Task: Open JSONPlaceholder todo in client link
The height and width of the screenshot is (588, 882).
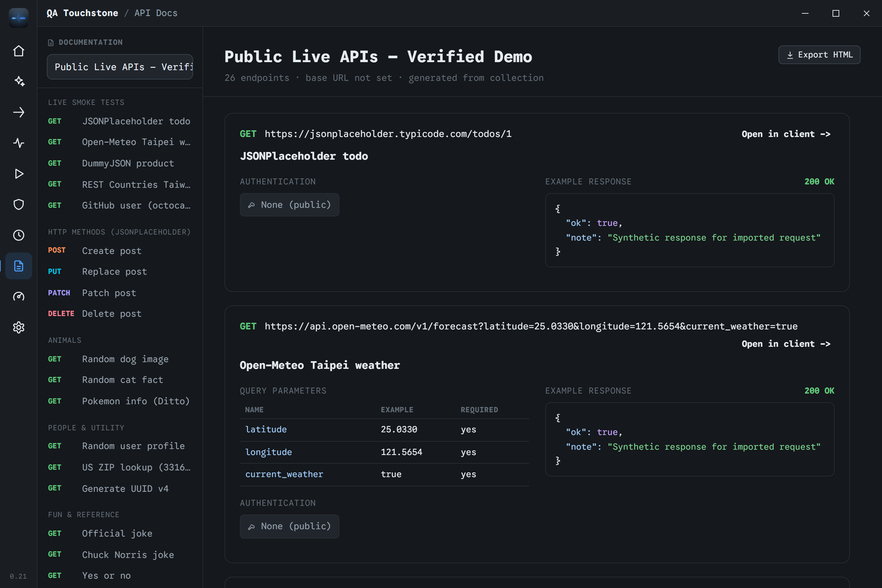Action: point(786,134)
